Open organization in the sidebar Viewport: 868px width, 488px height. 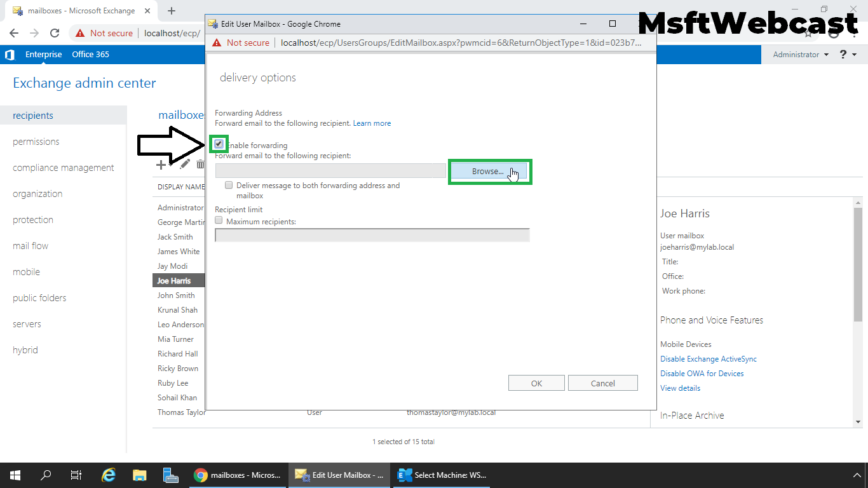click(37, 194)
